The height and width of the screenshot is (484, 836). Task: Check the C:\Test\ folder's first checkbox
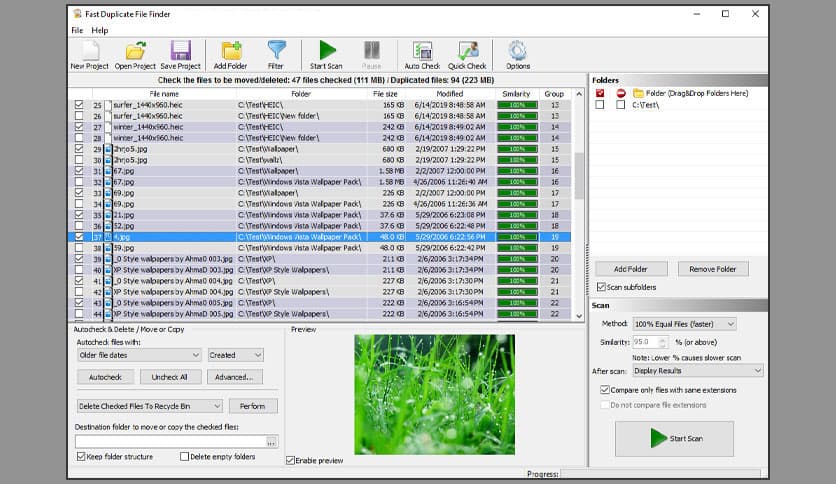pos(600,105)
